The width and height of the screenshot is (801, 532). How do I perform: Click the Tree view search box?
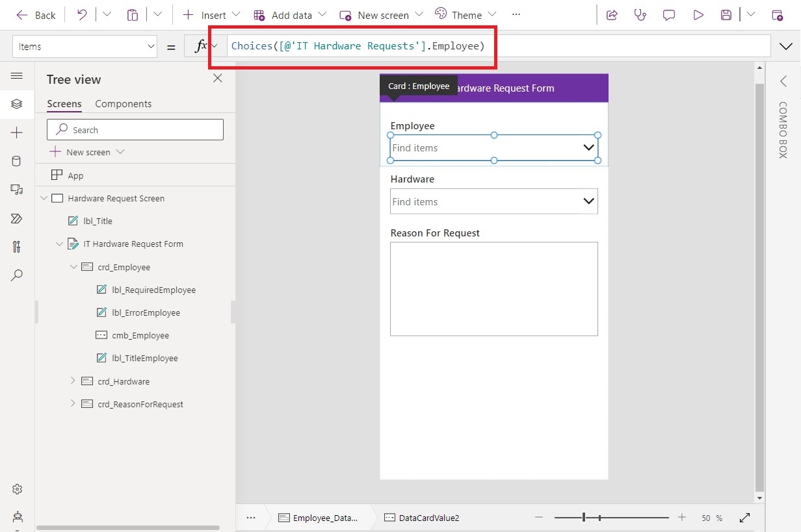pos(135,129)
